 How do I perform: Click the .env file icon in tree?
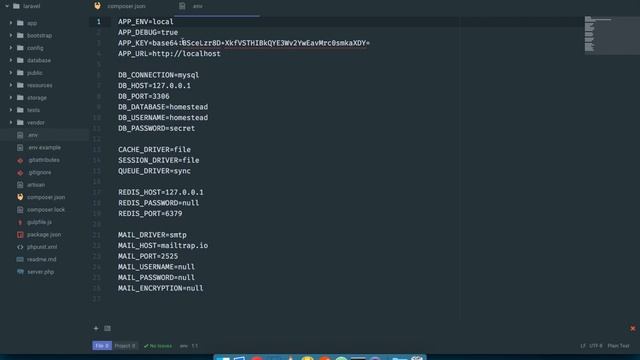20,135
